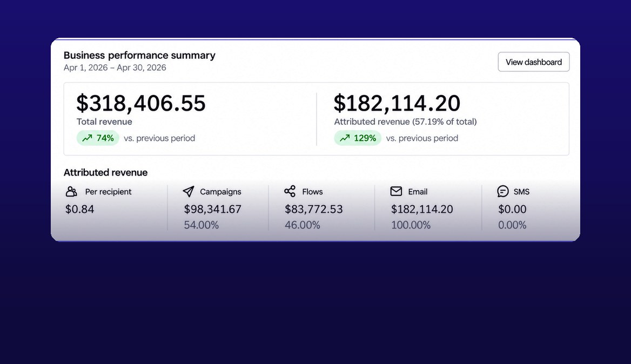Viewport: 631px width, 364px height.
Task: Click the $98,341.67 campaigns value
Action: 212,209
